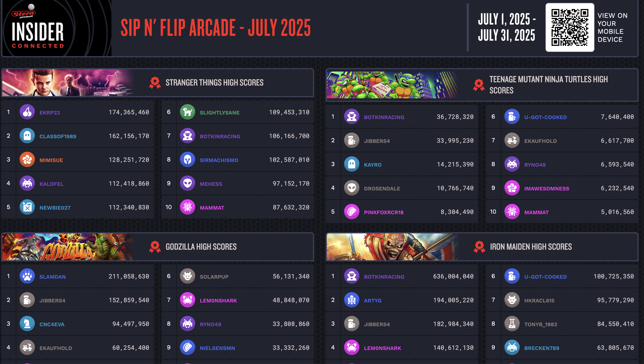Click EKRP22's cherry avatar icon
Image resolution: width=644 pixels, height=364 pixels.
27,112
